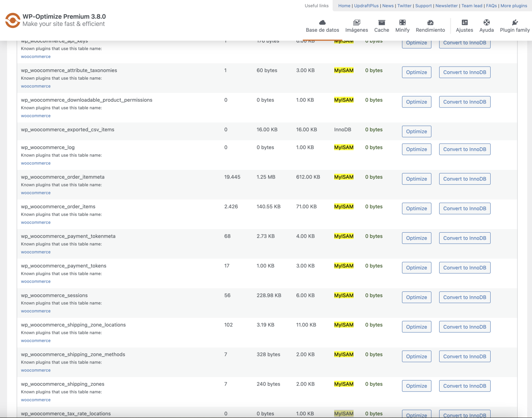Open woocommerce link under wp_woocommerce_attribute_taxonomies

pos(36,86)
